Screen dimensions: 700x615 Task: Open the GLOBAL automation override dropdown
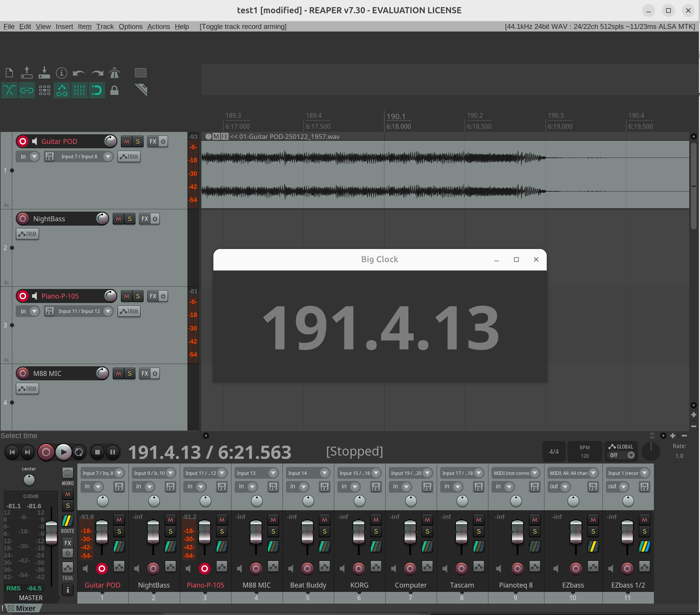point(631,455)
